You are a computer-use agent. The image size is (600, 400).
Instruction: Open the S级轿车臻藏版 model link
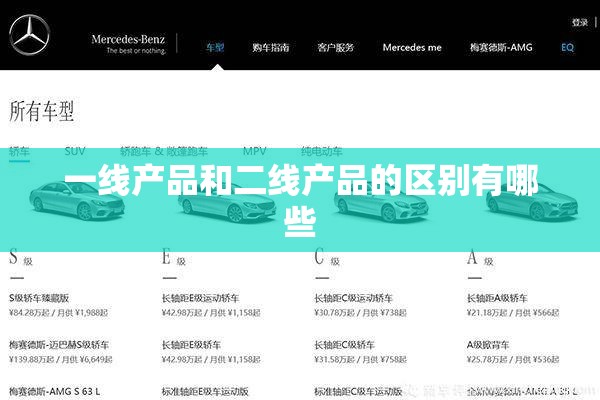(39, 298)
